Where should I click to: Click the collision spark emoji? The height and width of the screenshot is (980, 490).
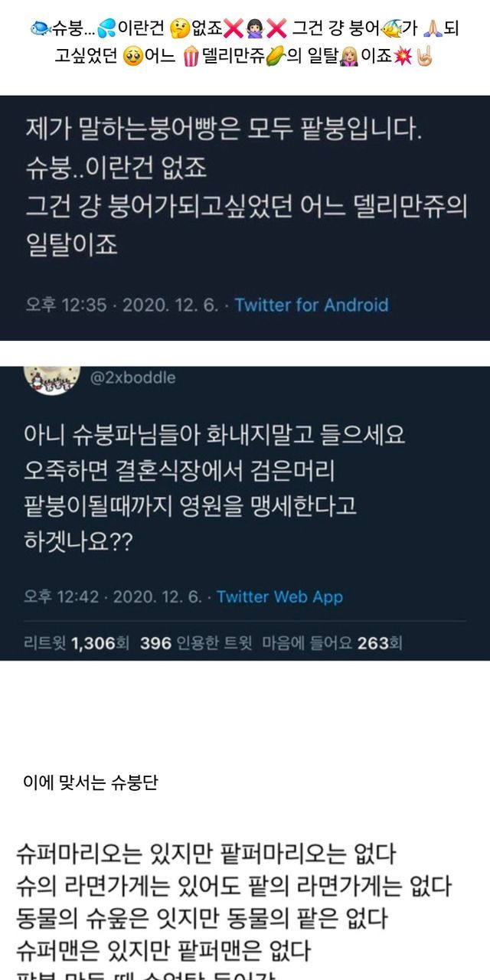tap(401, 58)
